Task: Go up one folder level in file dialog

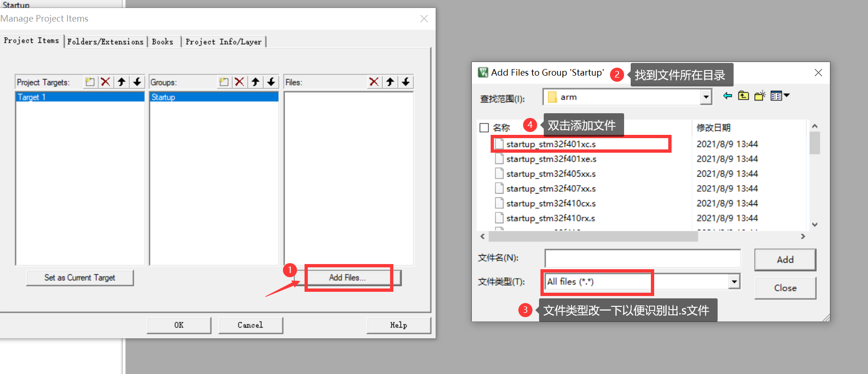Action: click(x=743, y=96)
